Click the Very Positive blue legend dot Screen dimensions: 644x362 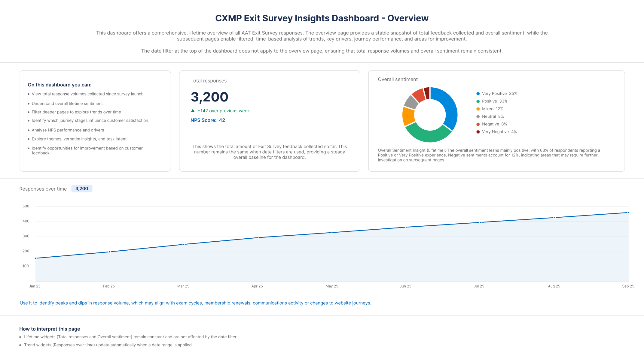pos(478,94)
